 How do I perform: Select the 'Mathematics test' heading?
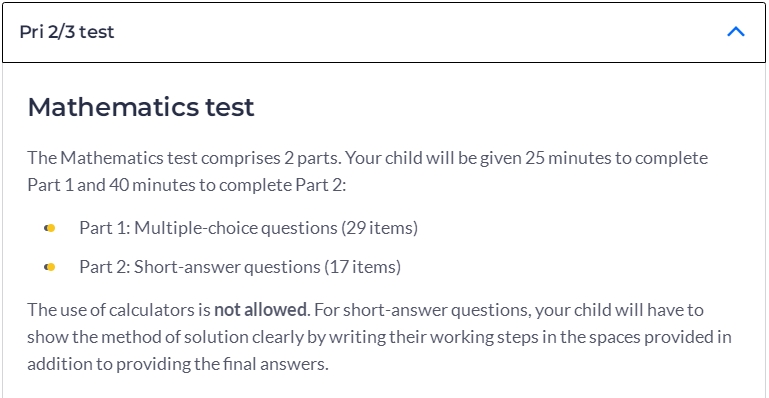(x=141, y=107)
